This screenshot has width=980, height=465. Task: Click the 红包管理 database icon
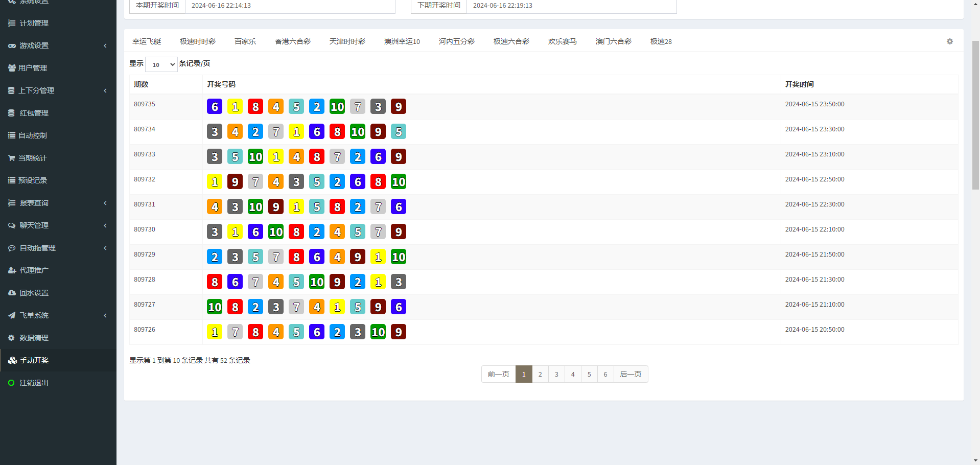(12, 113)
